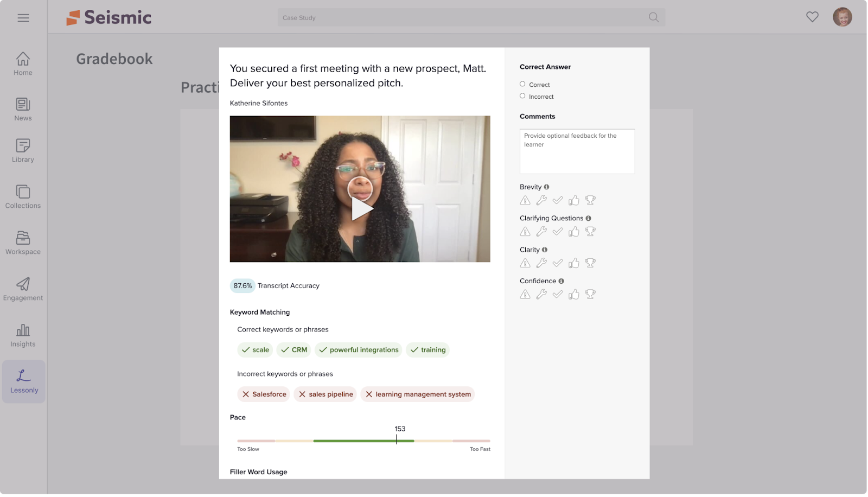The height and width of the screenshot is (497, 868).
Task: Rate Clarity with thumbs-up icon
Action: pyautogui.click(x=575, y=264)
